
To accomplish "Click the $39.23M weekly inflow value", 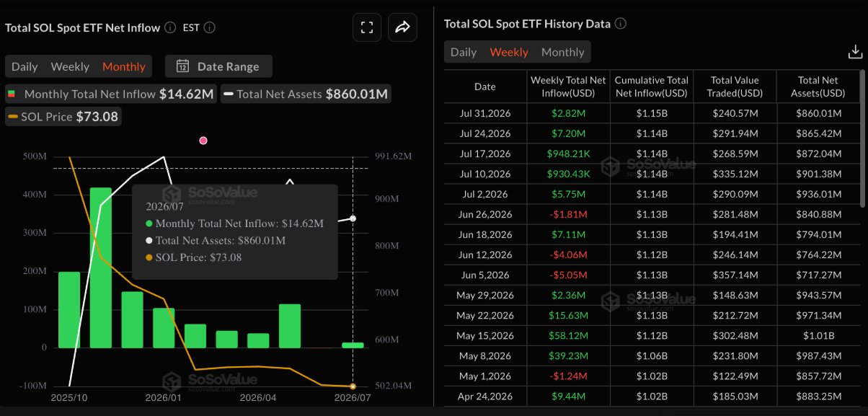I will [x=568, y=355].
